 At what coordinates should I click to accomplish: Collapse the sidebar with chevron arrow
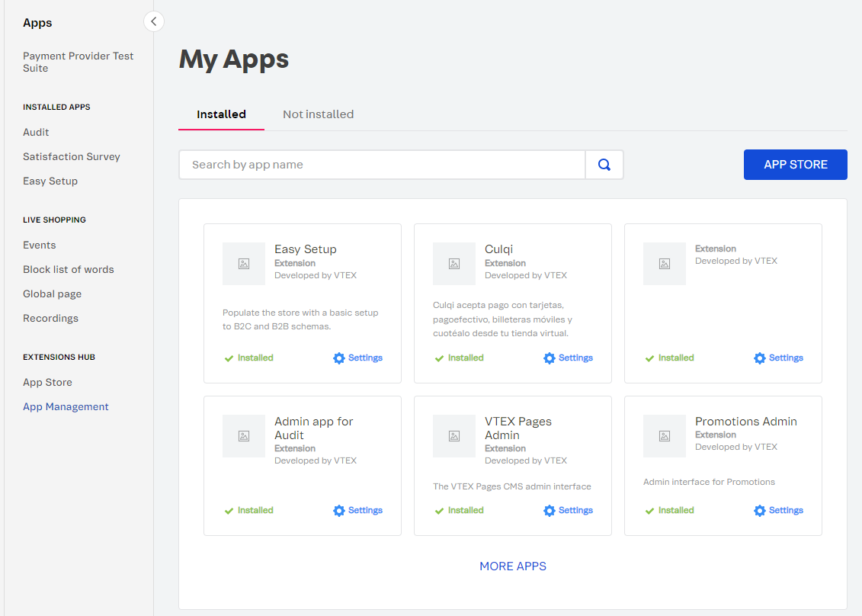(154, 21)
